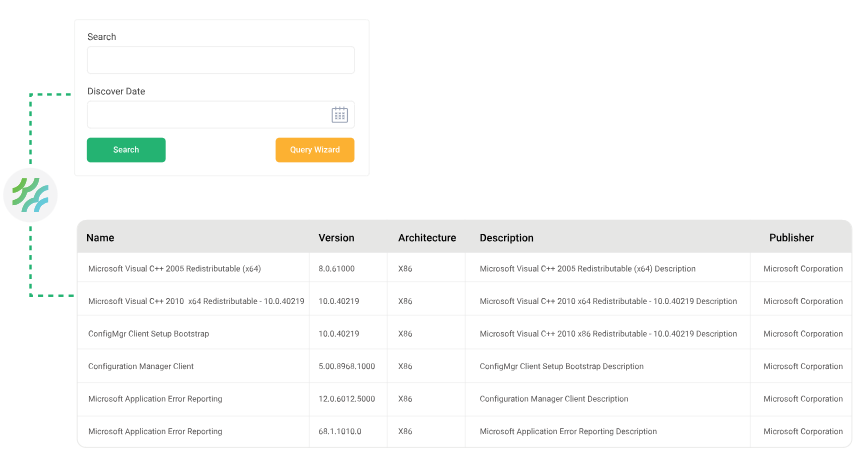Sort by the Name column header
Screen dimensions: 857x457
coord(100,238)
